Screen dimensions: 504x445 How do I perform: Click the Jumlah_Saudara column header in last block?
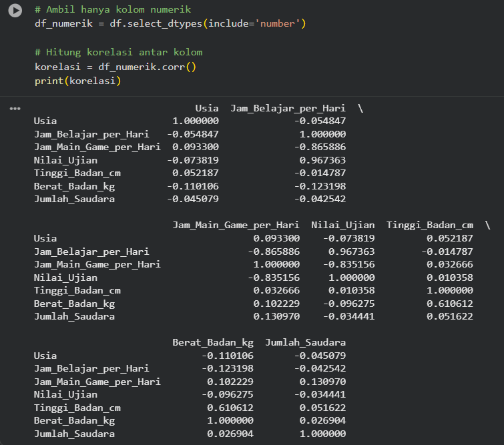pos(305,342)
